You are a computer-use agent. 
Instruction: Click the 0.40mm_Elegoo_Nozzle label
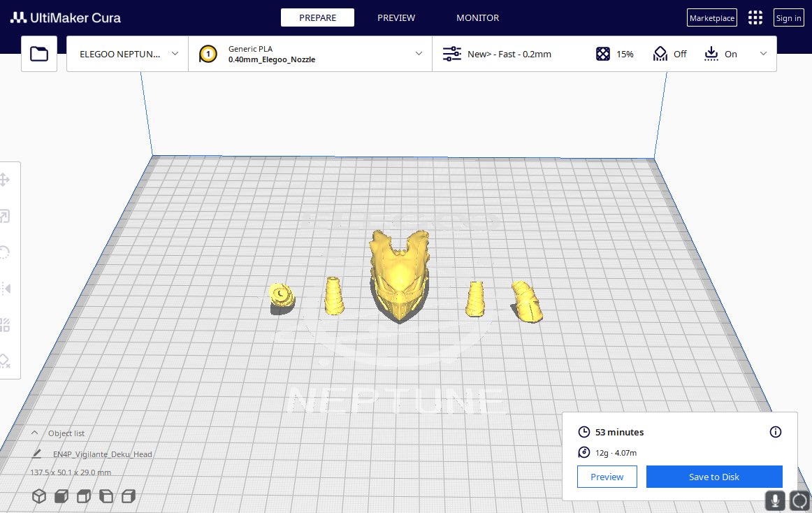pyautogui.click(x=272, y=59)
